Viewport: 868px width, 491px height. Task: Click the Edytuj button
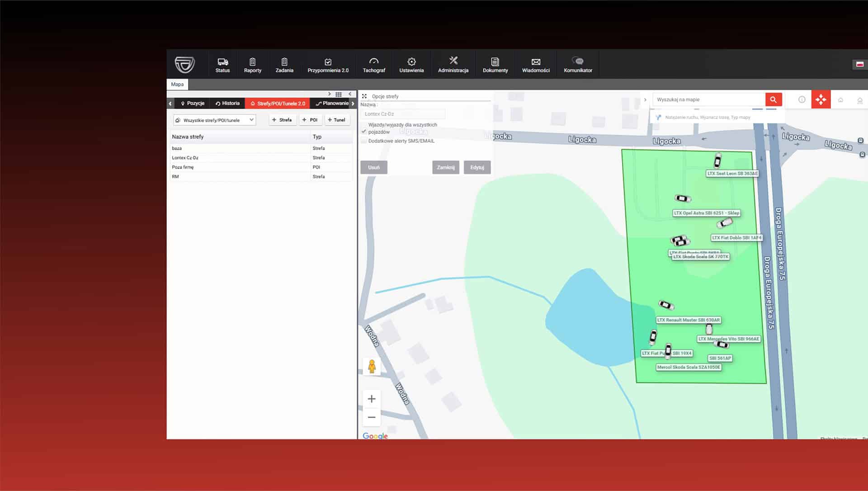point(476,168)
